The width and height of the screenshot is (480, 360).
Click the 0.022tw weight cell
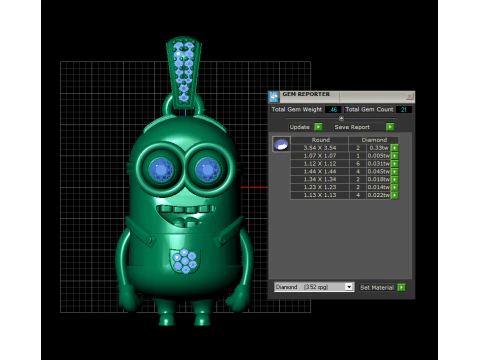(378, 195)
